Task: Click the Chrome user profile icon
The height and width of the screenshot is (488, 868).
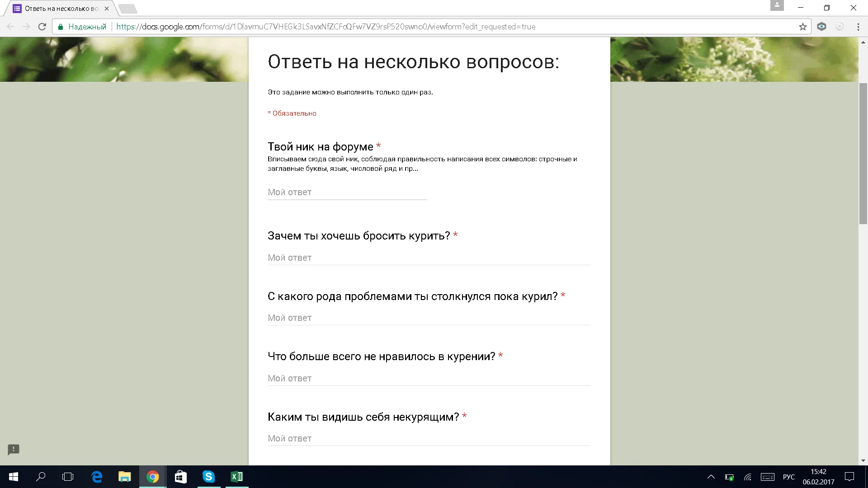Action: tap(777, 5)
